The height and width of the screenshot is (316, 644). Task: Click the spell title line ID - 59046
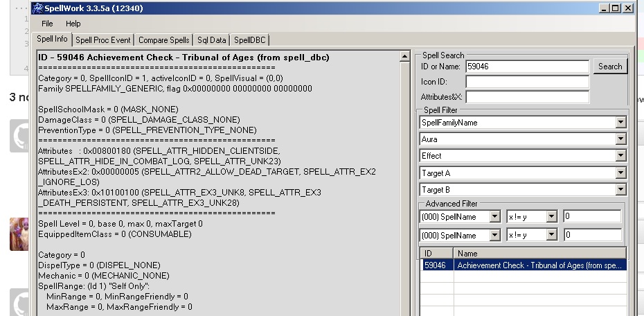184,58
